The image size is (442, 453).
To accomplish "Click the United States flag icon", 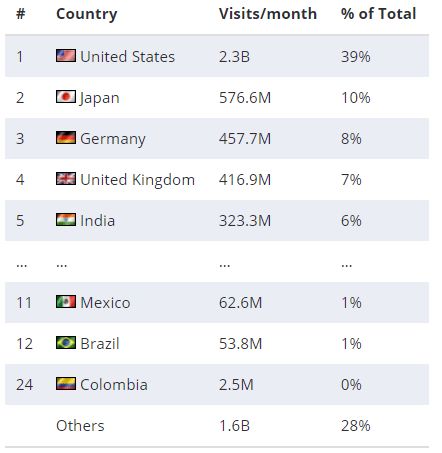I will click(x=66, y=55).
